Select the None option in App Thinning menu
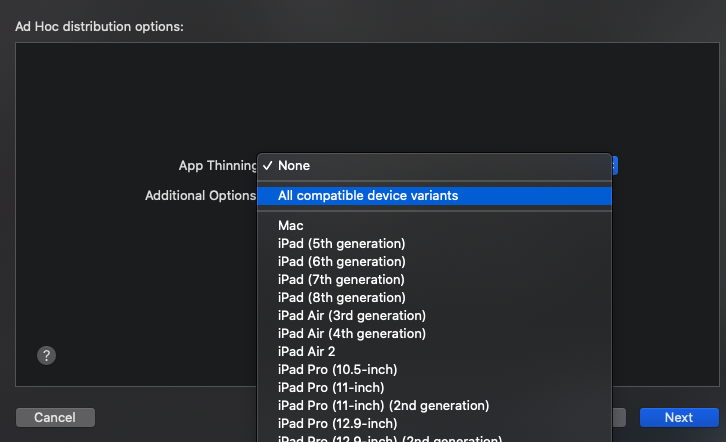The height and width of the screenshot is (442, 726). coord(434,166)
